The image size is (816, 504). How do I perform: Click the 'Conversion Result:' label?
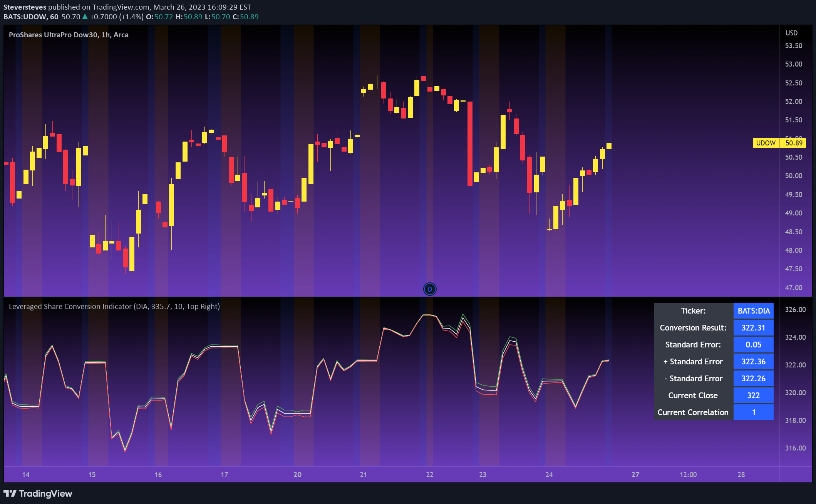pos(693,328)
